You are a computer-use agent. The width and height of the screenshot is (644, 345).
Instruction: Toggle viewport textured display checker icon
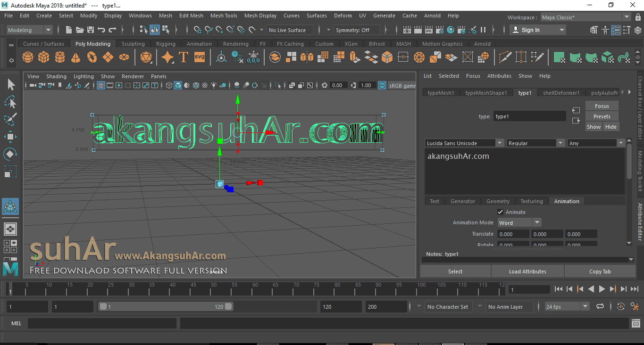point(205,85)
